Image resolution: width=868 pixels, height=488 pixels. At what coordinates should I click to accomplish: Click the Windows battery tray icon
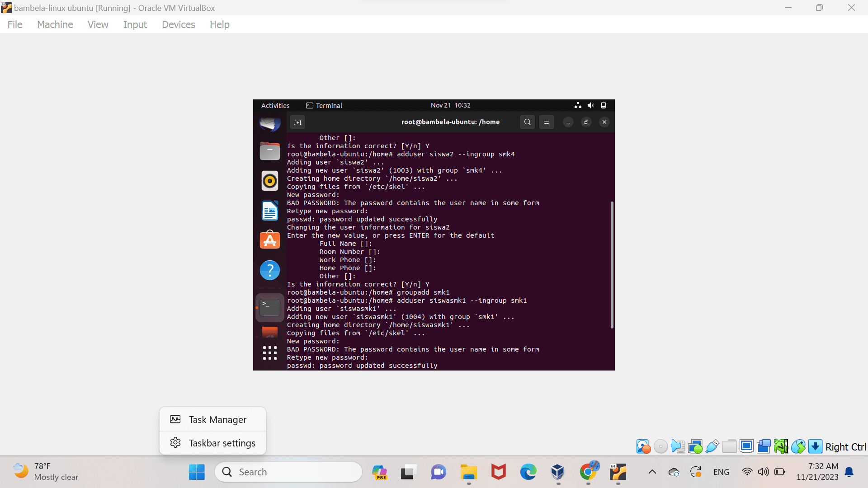tap(780, 472)
